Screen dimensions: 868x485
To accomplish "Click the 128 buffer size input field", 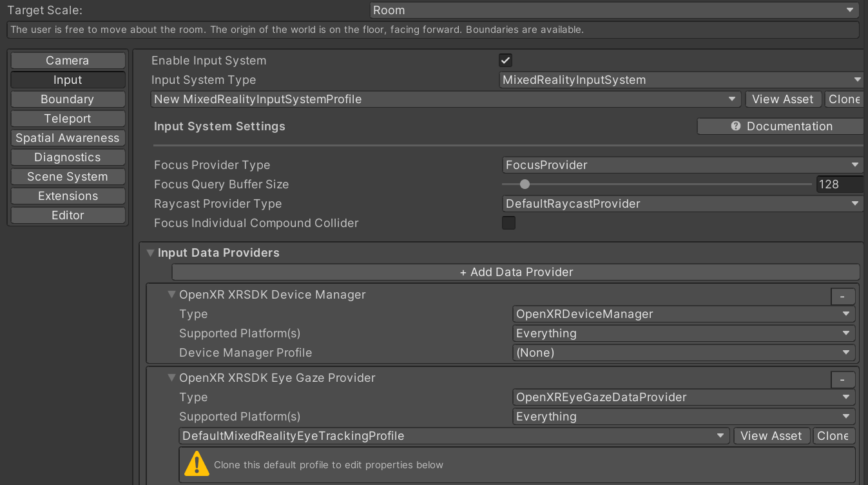I will pyautogui.click(x=839, y=184).
